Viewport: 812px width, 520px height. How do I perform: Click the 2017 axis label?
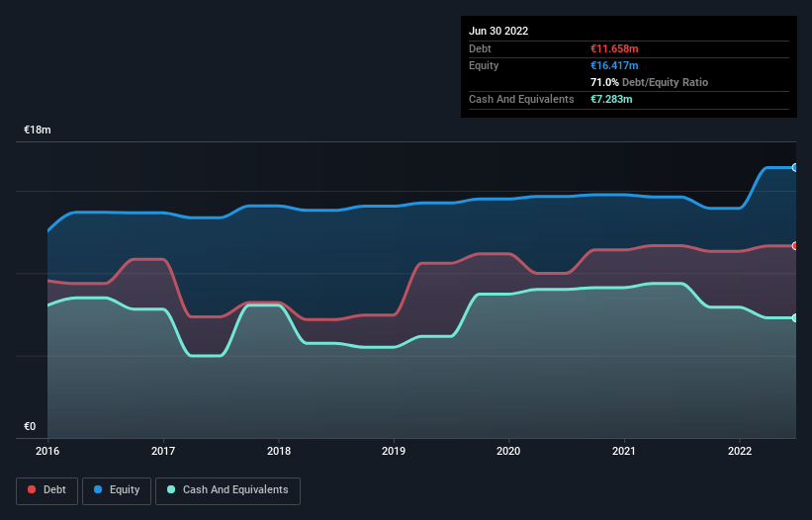[163, 451]
